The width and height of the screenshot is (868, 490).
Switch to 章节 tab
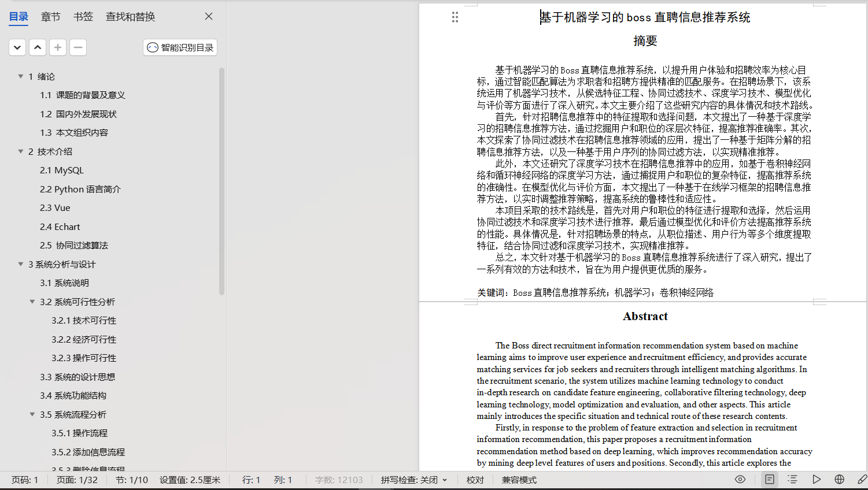click(51, 17)
